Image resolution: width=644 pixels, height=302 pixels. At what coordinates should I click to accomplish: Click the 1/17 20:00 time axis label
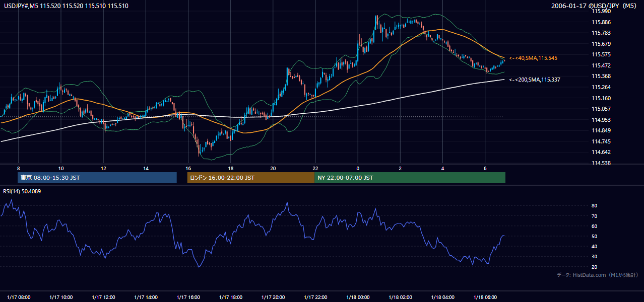coord(273,297)
